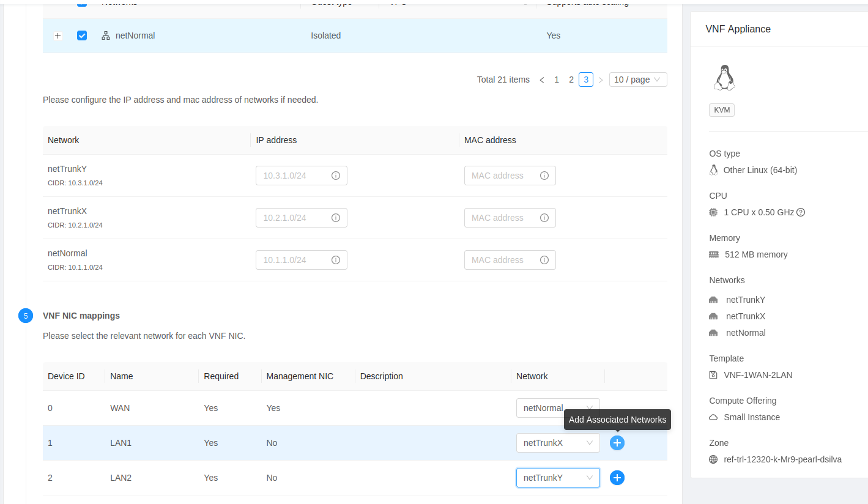Screen dimensions: 868x504
Task: Add associated networks for LAN2
Action: tap(617, 478)
